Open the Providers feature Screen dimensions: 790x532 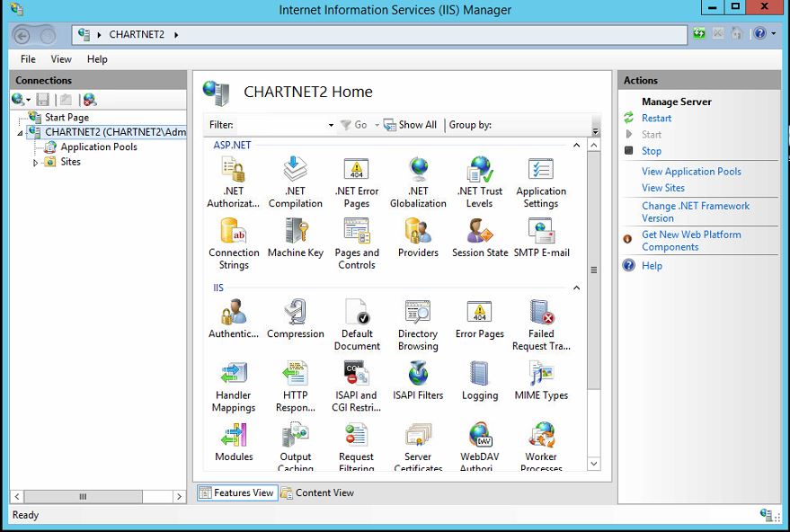coord(418,238)
